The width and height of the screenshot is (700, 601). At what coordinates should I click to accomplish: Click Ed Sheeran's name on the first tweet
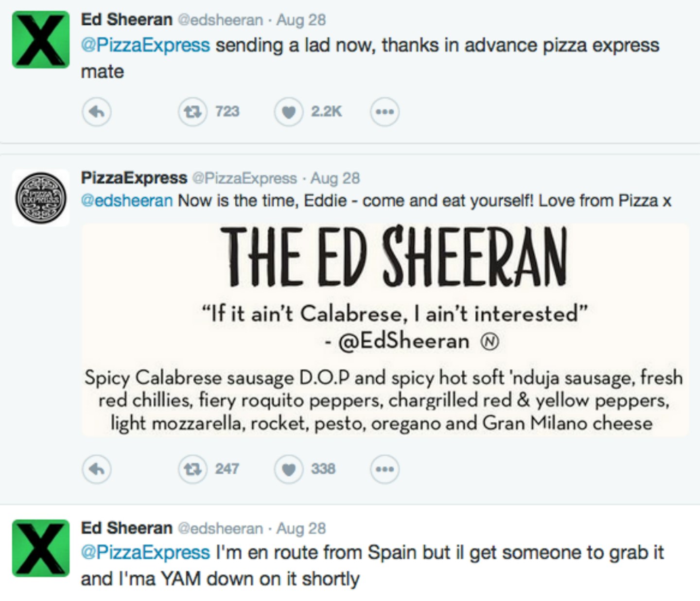click(126, 19)
